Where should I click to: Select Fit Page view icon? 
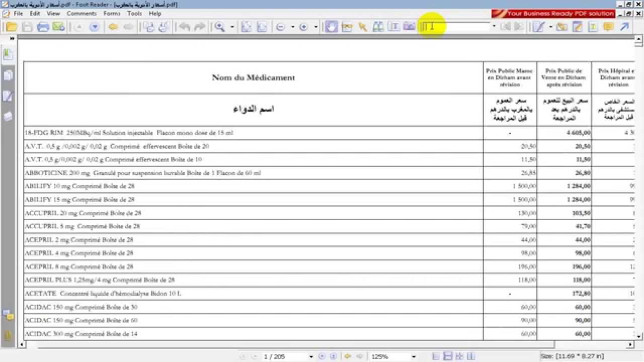[246, 27]
